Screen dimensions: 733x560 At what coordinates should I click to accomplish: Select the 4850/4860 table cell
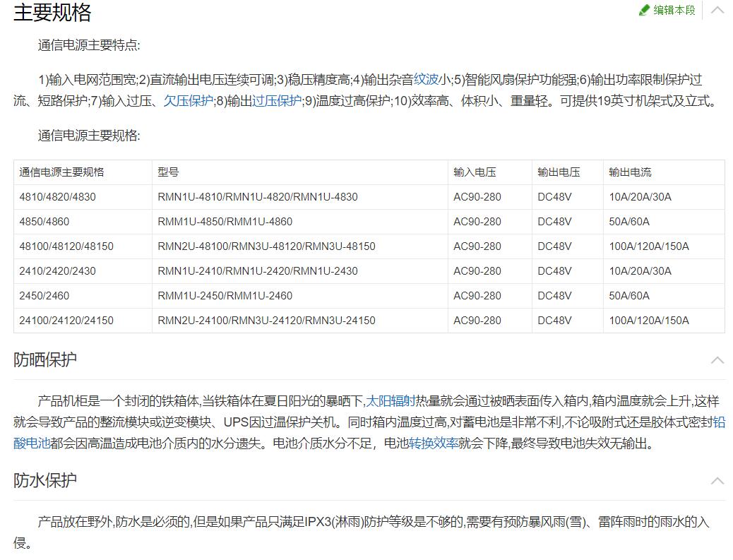click(x=44, y=222)
